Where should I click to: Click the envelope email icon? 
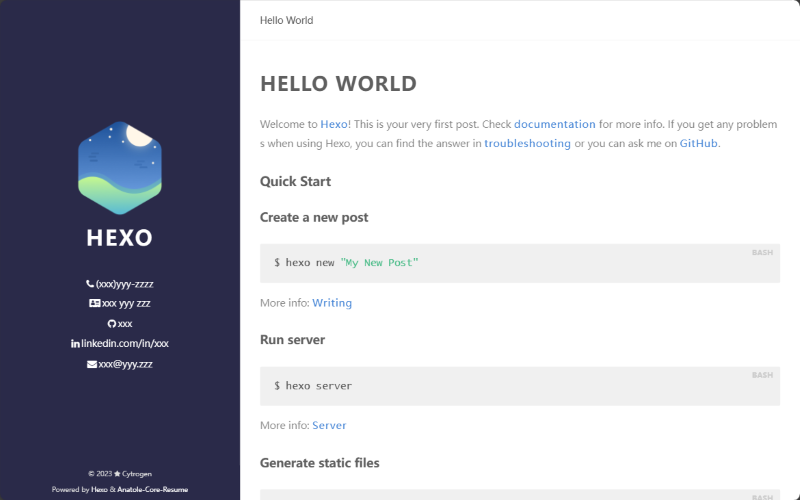coord(92,364)
